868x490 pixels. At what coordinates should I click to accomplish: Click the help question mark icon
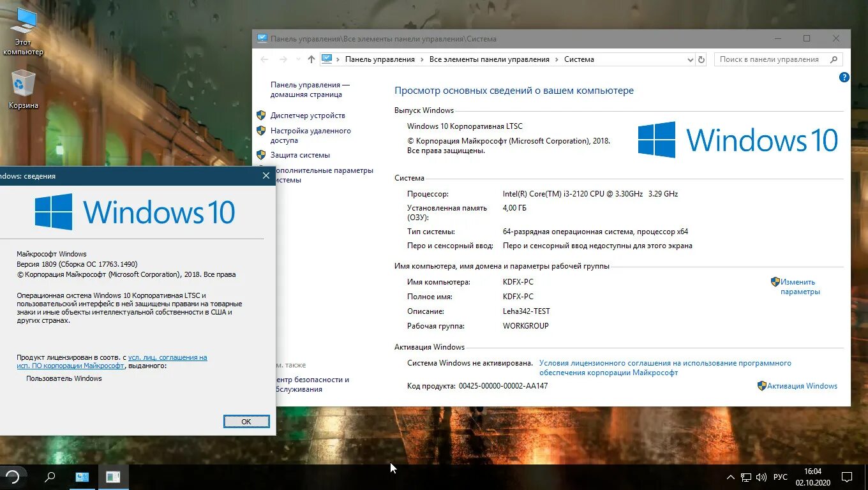844,77
